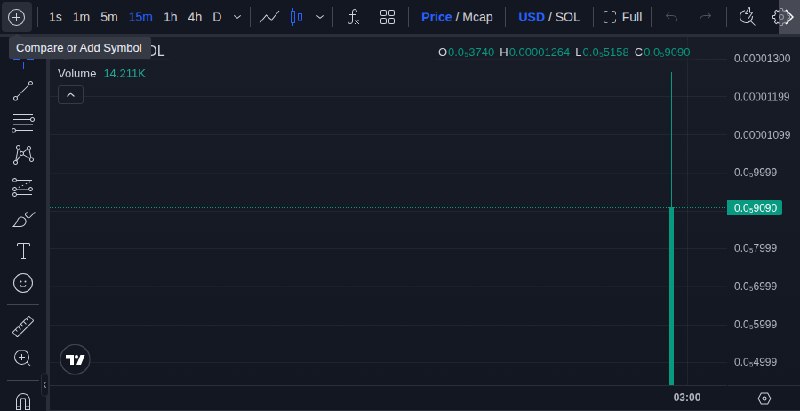Select the patterns drawing tool
Screen dimensions: 800x411
point(23,155)
